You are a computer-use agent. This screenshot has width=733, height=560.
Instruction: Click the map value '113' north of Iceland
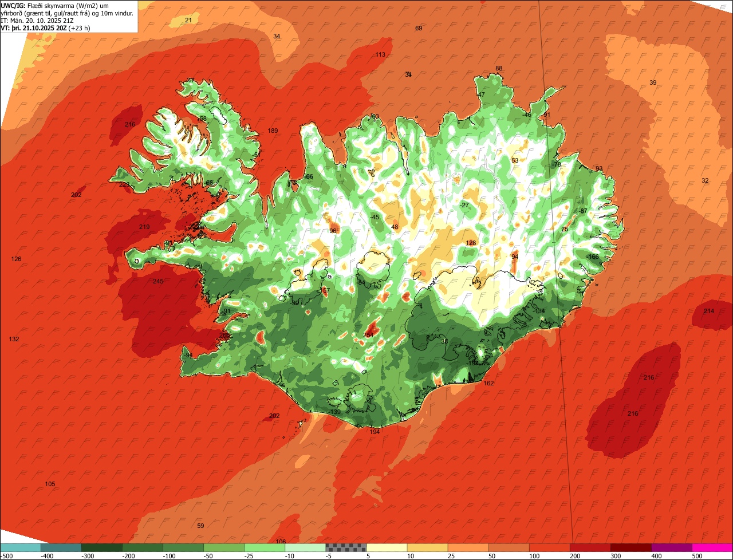380,55
